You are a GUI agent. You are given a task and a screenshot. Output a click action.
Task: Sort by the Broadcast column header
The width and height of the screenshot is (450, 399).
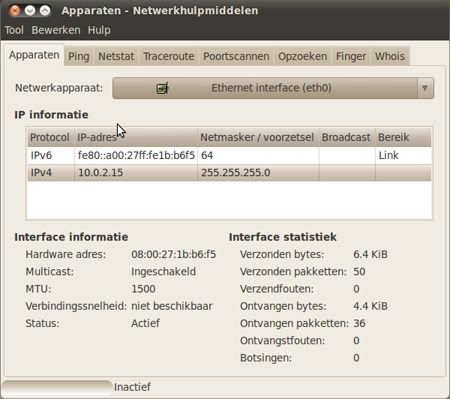[347, 137]
